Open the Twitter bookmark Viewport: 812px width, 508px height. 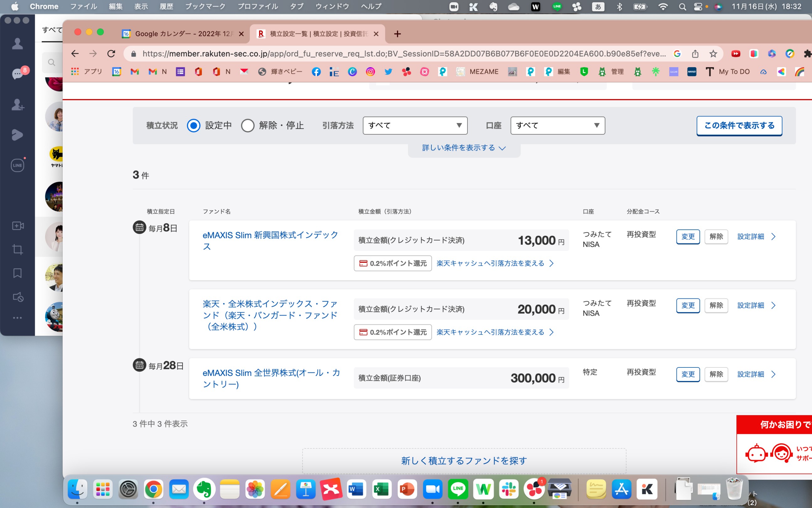coord(388,72)
